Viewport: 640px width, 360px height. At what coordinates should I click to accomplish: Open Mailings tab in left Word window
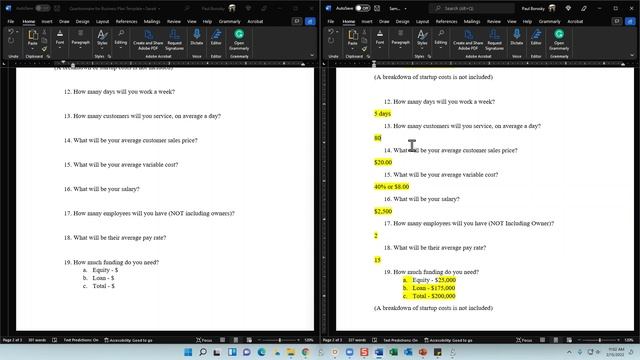152,21
